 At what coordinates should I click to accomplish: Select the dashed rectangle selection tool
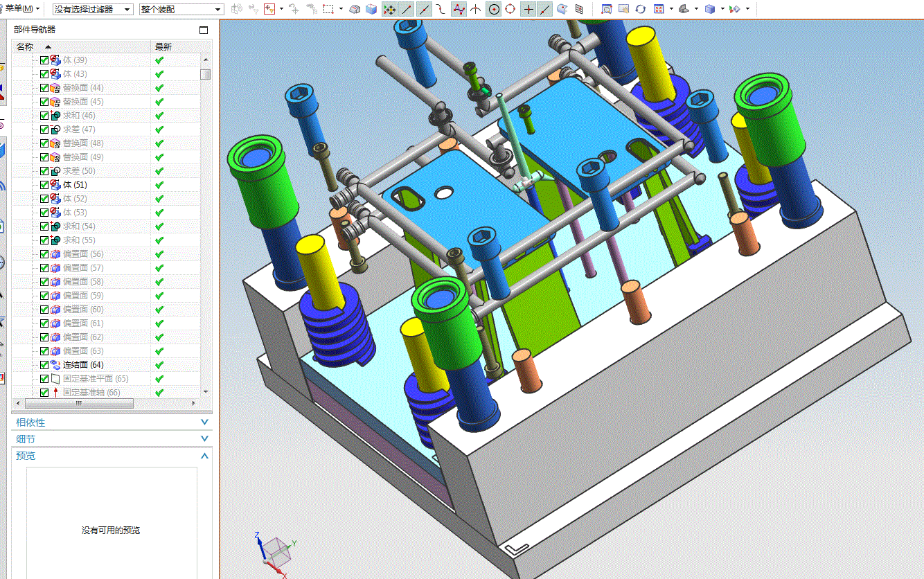tap(328, 9)
